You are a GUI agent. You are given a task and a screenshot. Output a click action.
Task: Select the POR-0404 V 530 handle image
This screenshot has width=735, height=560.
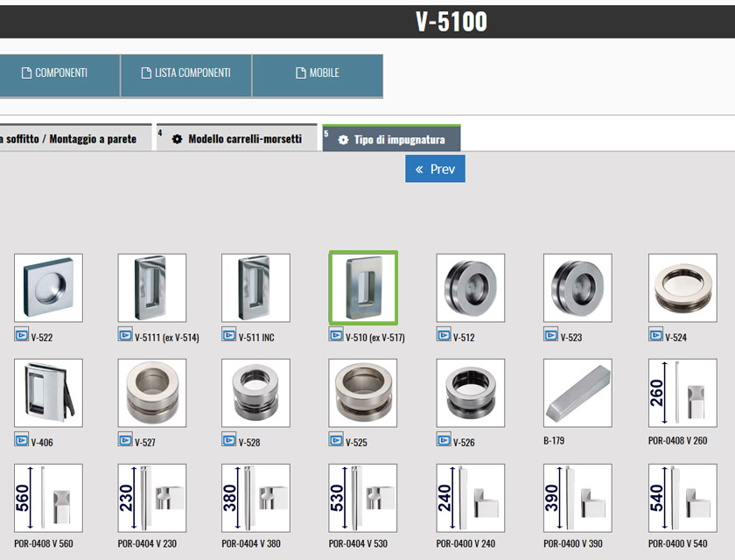363,498
